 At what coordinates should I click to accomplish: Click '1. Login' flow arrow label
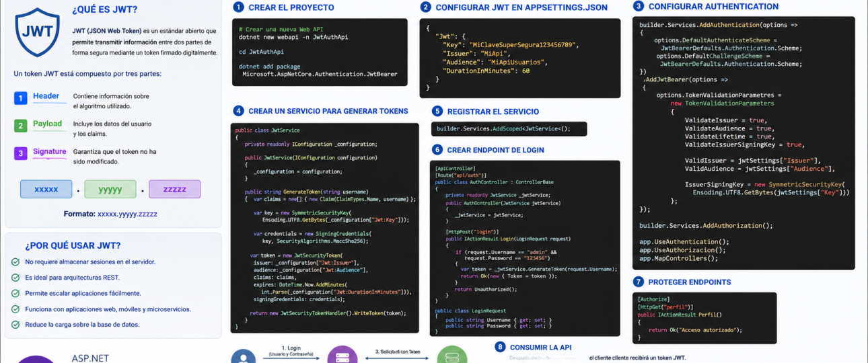[291, 348]
